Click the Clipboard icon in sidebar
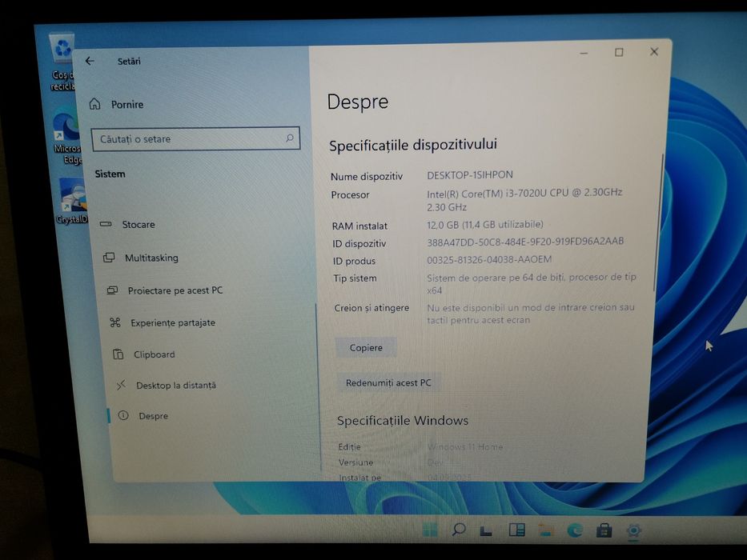This screenshot has height=560, width=747. point(118,354)
